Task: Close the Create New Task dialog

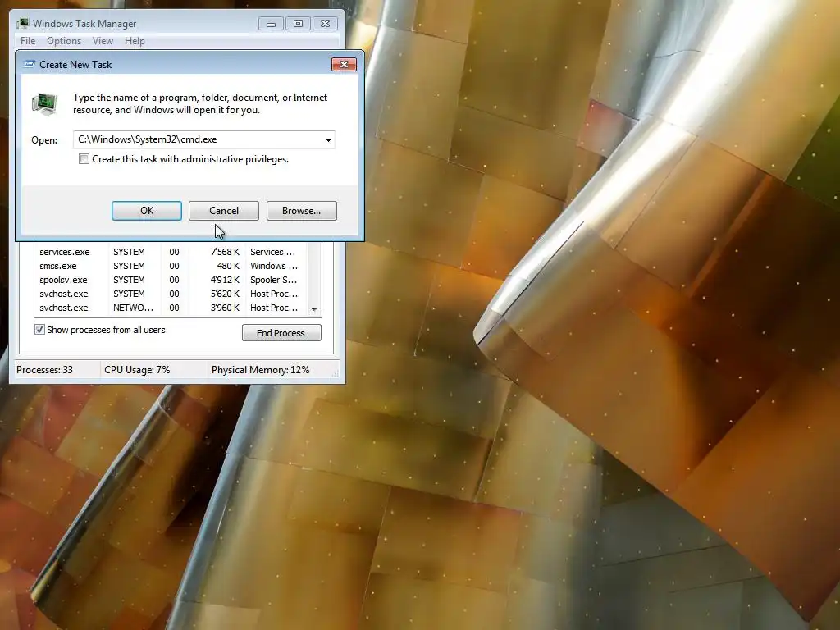Action: [344, 64]
